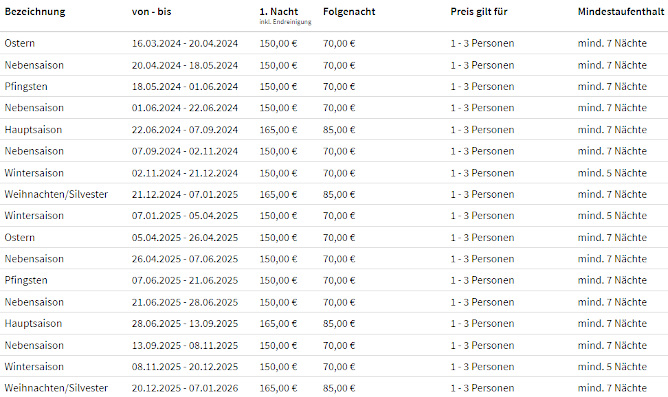Screen dimensions: 668x397
Task: Select the Ostern 16.03.2024 row label
Action: point(20,43)
